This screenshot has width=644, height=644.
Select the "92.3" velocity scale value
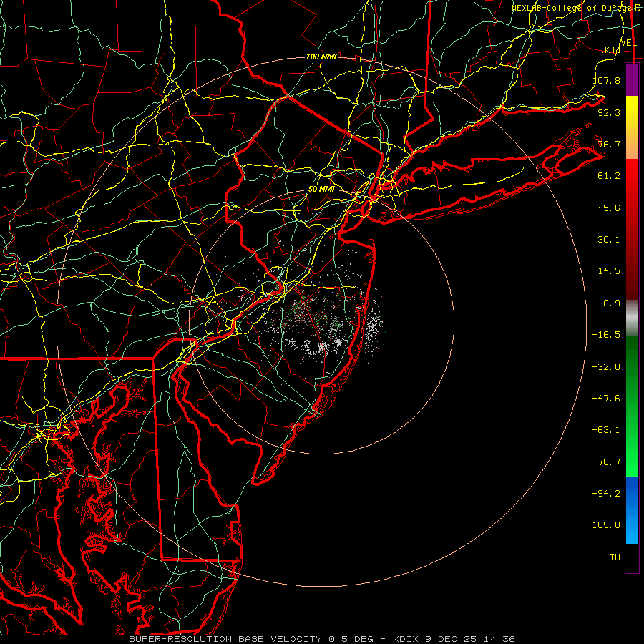pyautogui.click(x=609, y=112)
